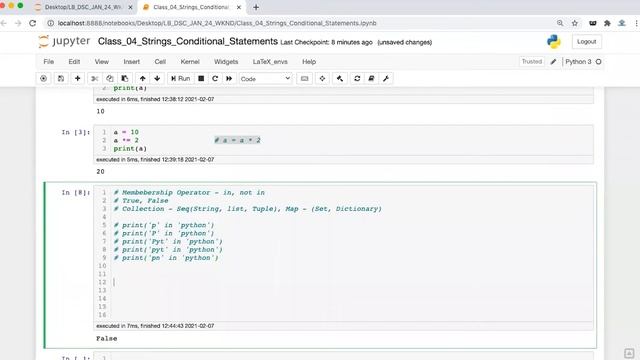The image size is (640, 360).
Task: Click inside code cell In [3] editor
Action: (343, 140)
